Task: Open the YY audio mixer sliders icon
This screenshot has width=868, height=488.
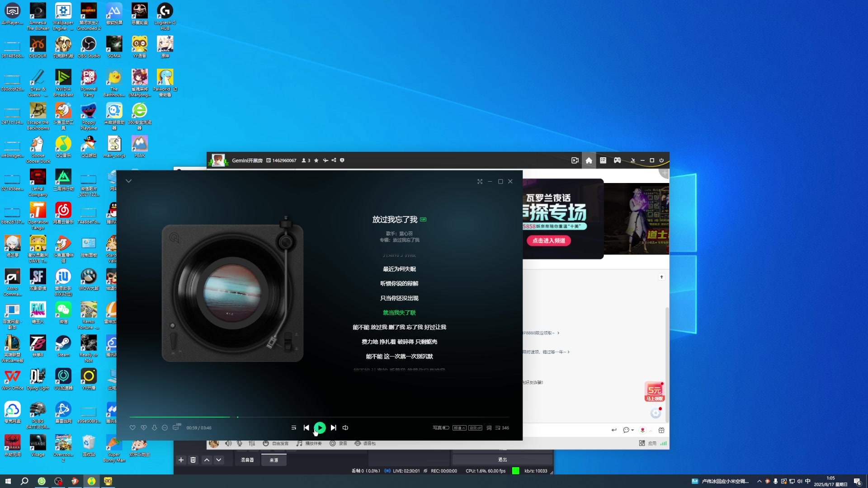Action: coord(252,443)
